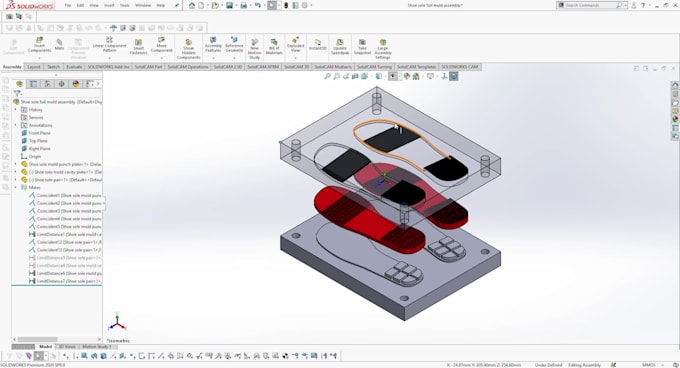Click Take Snapshot tool
The image size is (680, 368).
tap(362, 47)
